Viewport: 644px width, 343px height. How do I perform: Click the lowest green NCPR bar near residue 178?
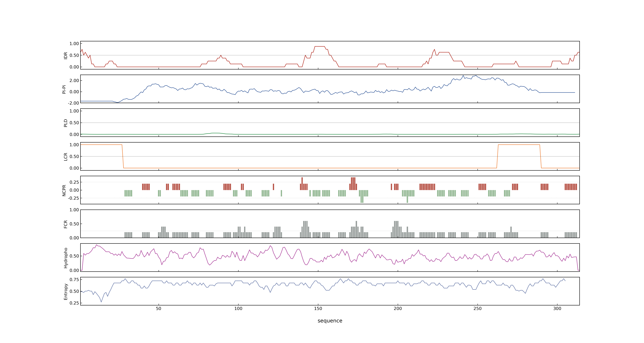[x=362, y=196]
